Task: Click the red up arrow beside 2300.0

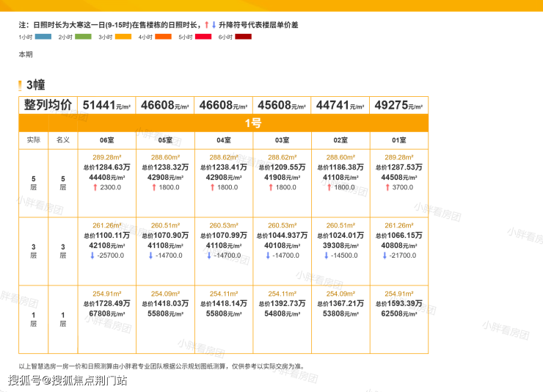Action: pos(93,188)
